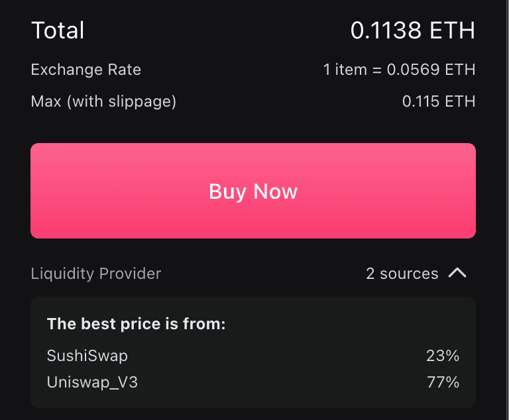Click "1 item" in the exchange rate

point(345,70)
